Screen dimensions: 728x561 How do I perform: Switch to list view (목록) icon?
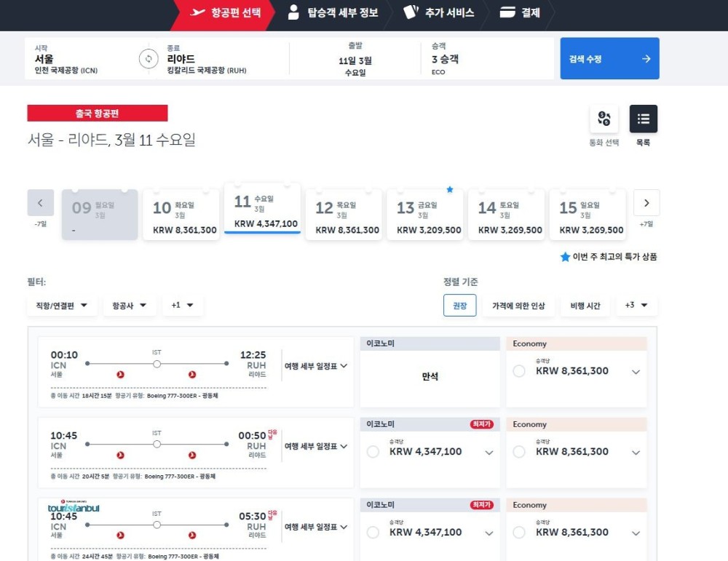[x=644, y=119]
